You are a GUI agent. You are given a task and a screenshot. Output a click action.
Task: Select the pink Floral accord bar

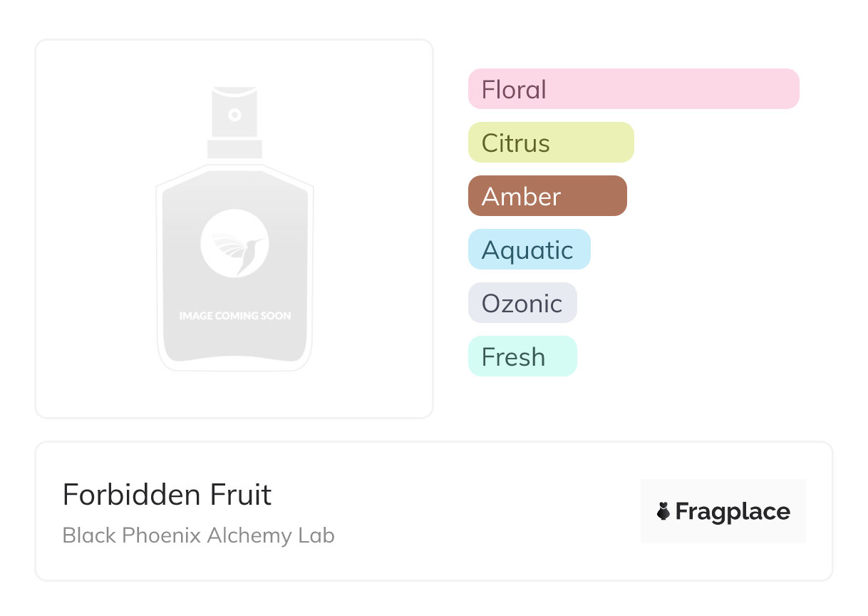(633, 89)
